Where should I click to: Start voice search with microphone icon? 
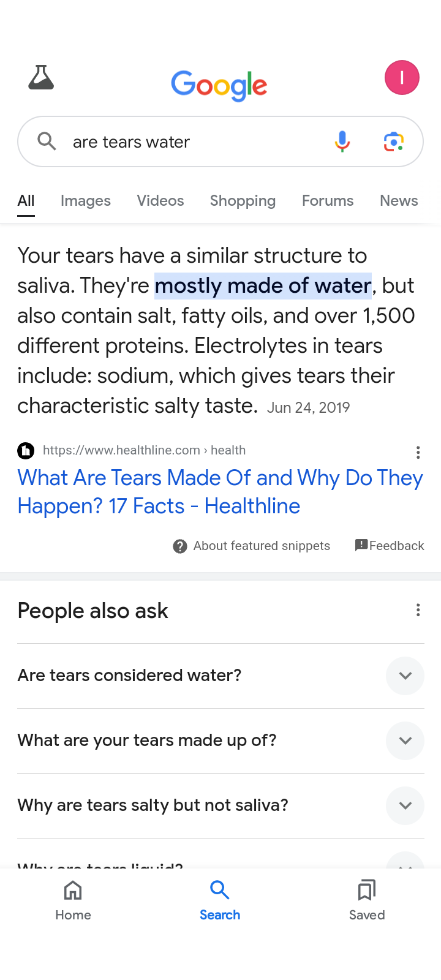(x=342, y=141)
